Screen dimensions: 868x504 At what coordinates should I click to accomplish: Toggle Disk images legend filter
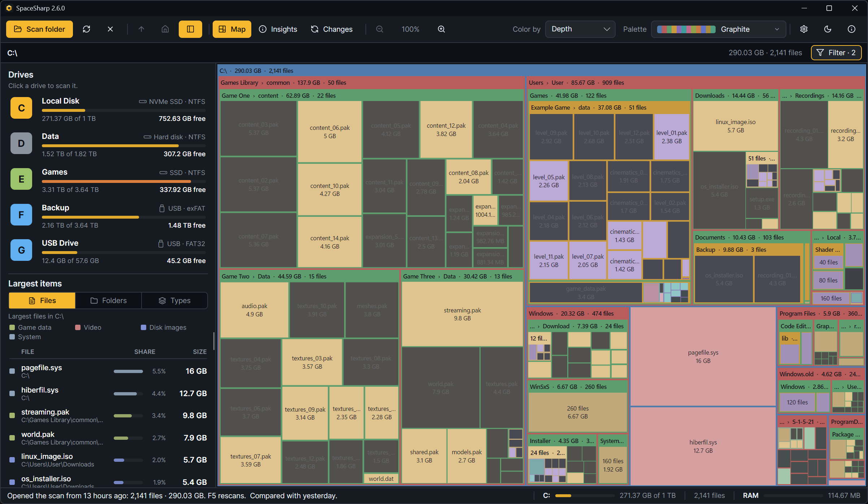pos(164,328)
